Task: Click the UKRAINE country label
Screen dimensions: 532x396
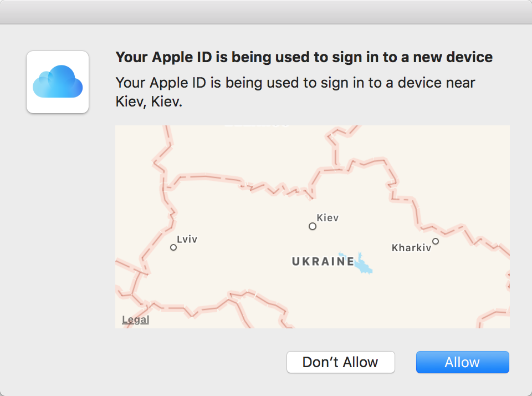Action: click(x=323, y=261)
